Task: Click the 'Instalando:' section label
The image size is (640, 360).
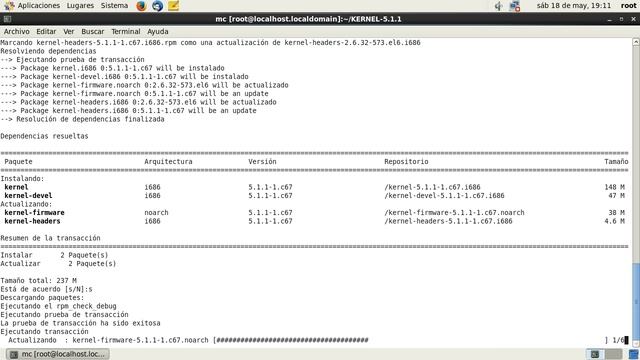Action: tap(22, 179)
